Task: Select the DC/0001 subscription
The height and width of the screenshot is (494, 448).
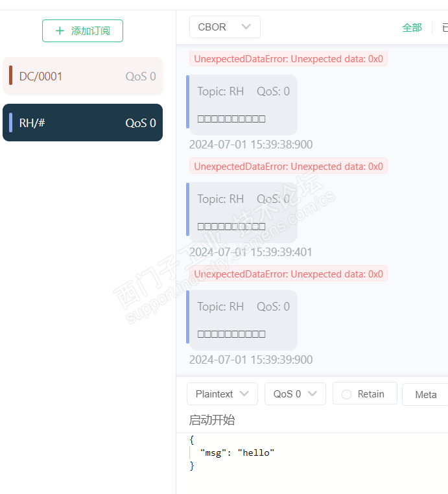Action: (82, 76)
